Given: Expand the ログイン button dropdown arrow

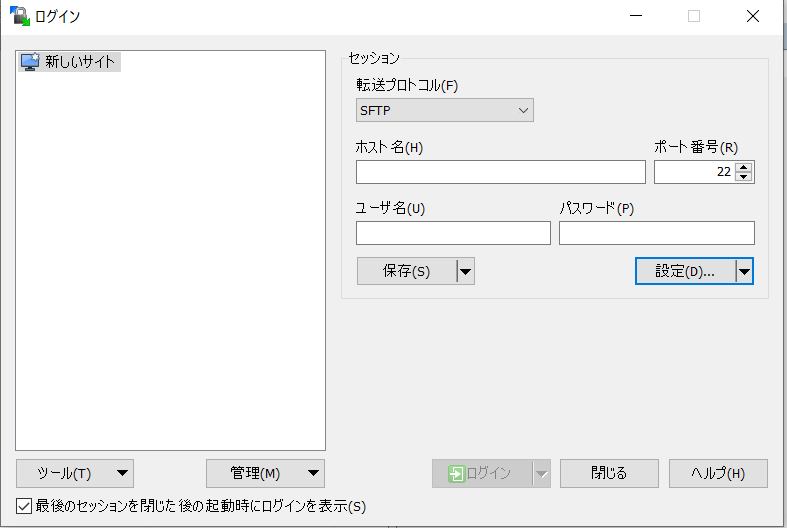Looking at the screenshot, I should [x=542, y=473].
